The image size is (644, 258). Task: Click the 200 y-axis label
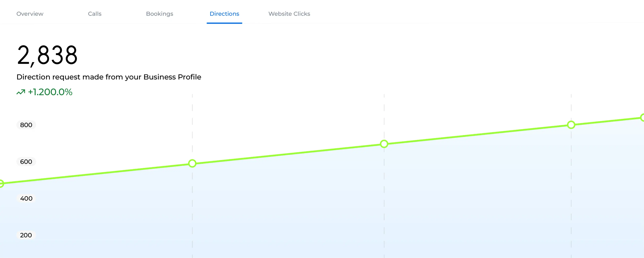26,235
